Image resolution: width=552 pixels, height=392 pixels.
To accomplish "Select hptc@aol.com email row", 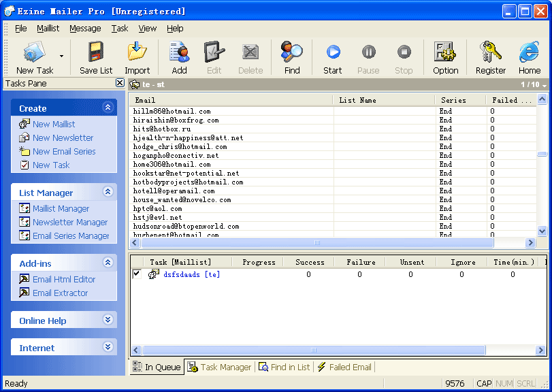I will point(333,208).
